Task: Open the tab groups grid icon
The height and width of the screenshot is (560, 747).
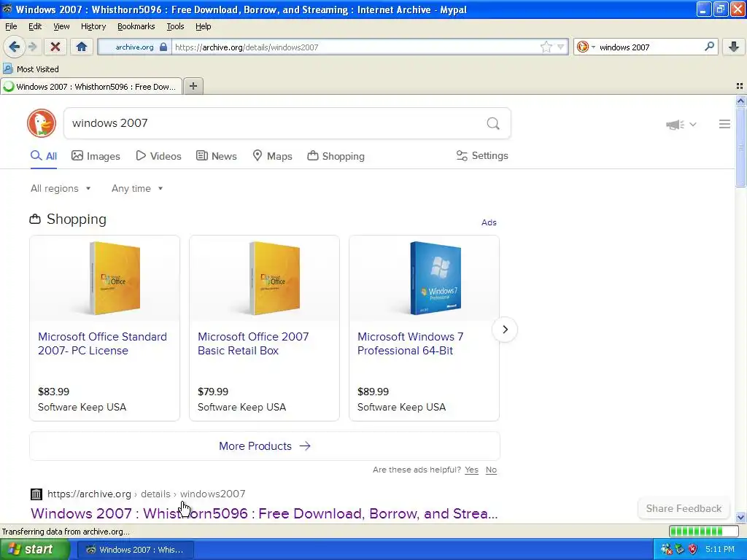Action: point(740,86)
